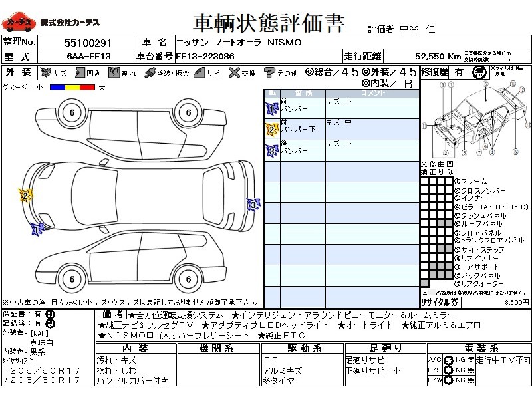
Task: Click the サビ rust legend icon
Action: (x=199, y=72)
